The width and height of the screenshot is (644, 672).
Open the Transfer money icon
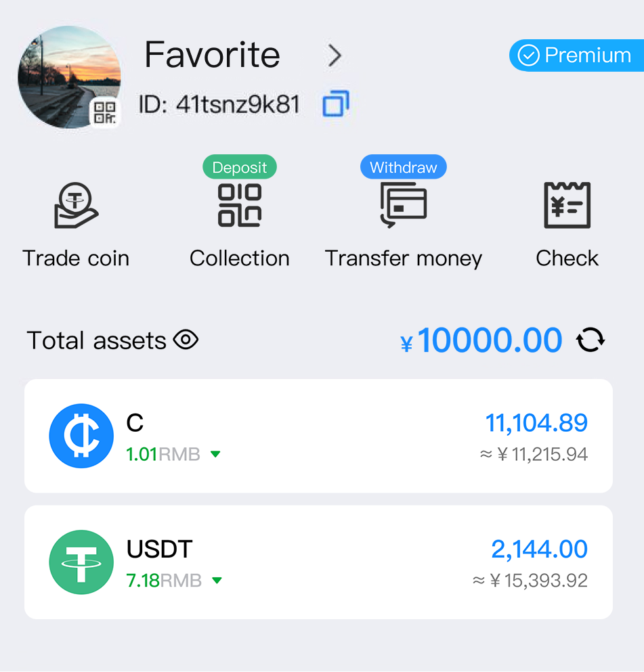pyautogui.click(x=403, y=205)
